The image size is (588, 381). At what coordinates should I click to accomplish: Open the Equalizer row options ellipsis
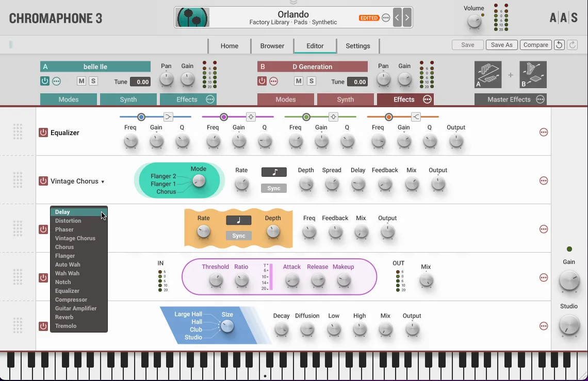(x=543, y=132)
